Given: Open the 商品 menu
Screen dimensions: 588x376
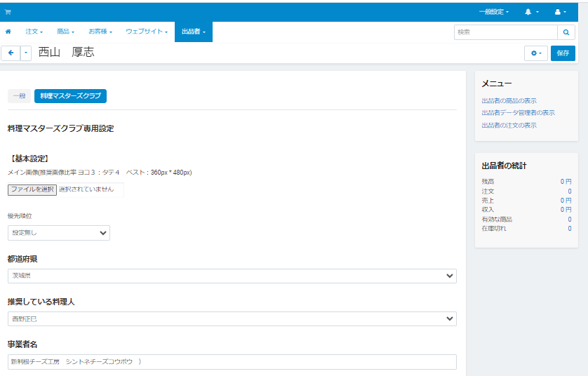Looking at the screenshot, I should (x=65, y=32).
